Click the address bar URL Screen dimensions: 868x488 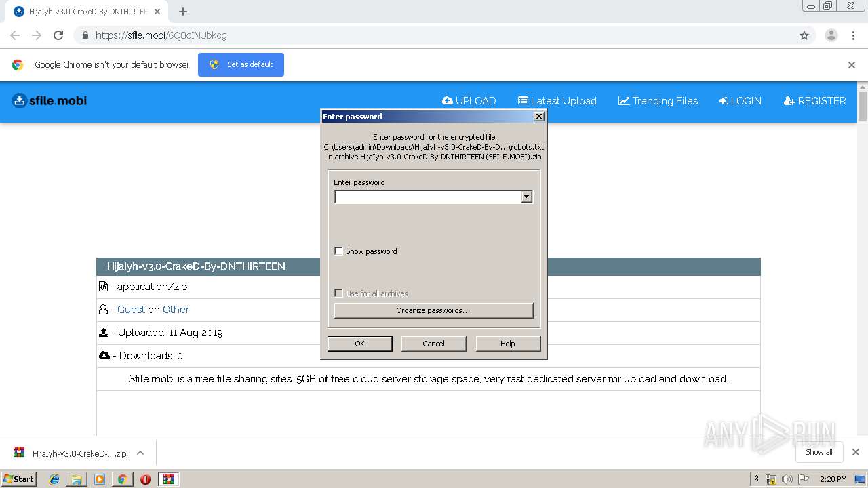point(161,35)
